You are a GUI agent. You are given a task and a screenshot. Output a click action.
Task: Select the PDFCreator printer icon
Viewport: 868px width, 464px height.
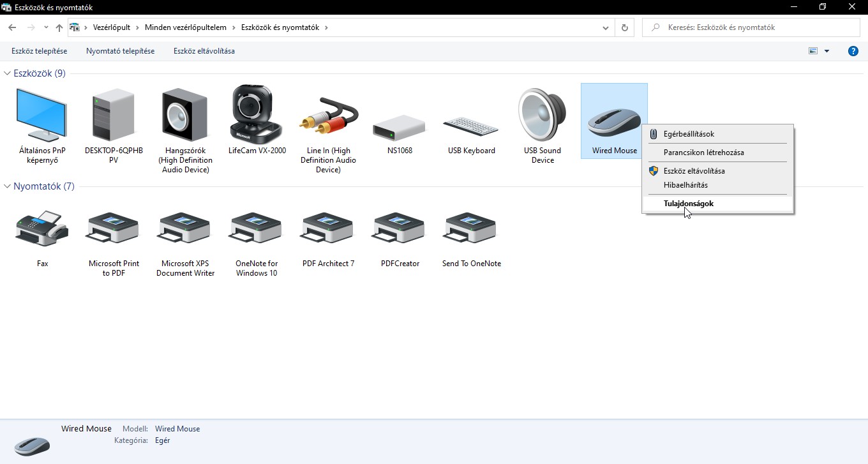[x=400, y=228]
